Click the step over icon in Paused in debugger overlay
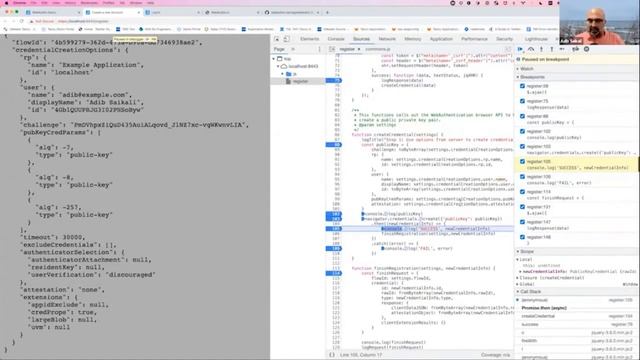 click(x=153, y=39)
